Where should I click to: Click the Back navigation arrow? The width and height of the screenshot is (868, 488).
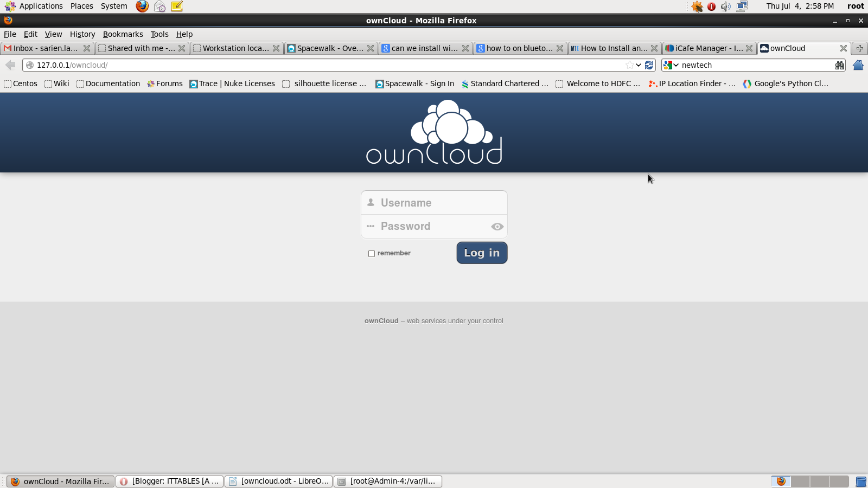point(10,65)
